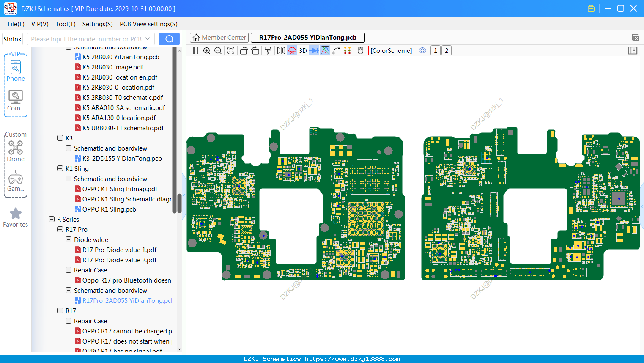
Task: Click the yellow briefcase icon in title bar
Action: [x=591, y=8]
